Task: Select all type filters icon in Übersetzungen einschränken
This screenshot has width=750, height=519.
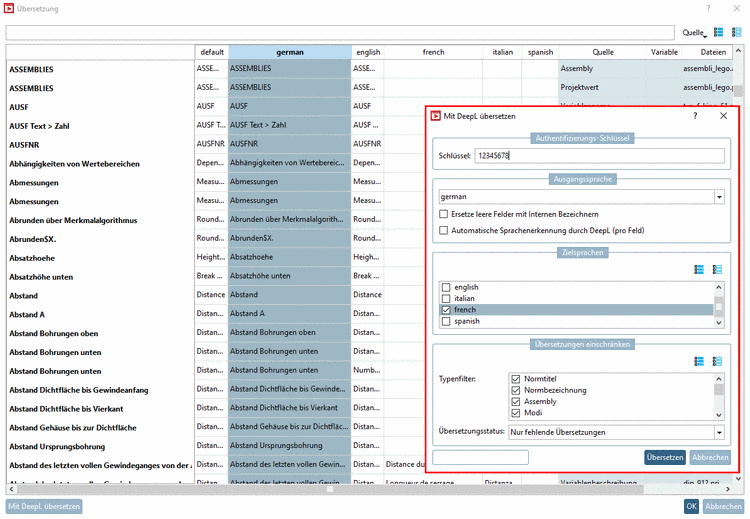Action: [699, 362]
